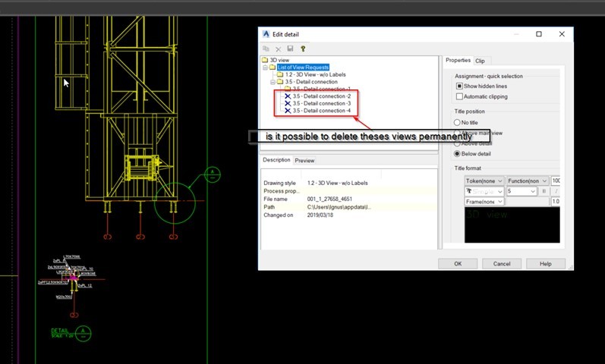Open the Preview tab
The image size is (605, 364).
304,161
